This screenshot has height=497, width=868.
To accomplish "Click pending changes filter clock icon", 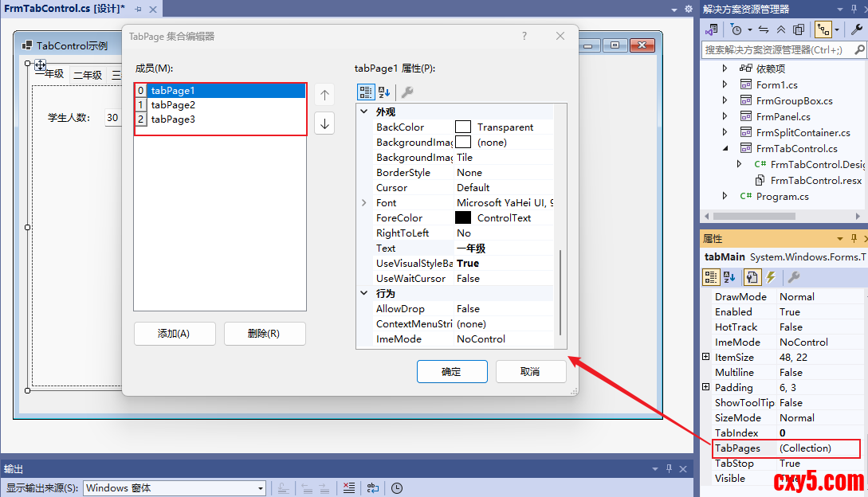I will click(736, 29).
